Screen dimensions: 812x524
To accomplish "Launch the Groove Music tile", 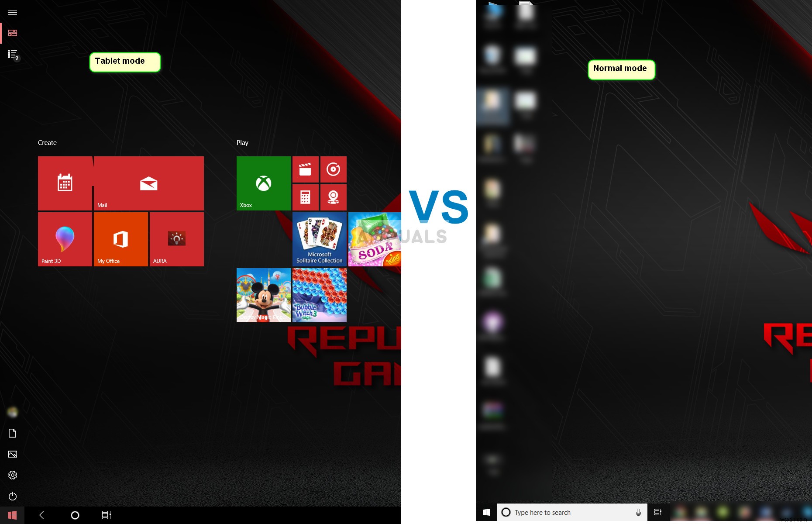I will [x=333, y=169].
